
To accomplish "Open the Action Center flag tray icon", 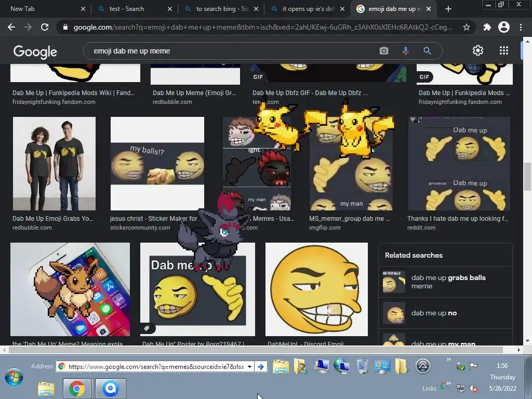I will [x=473, y=366].
